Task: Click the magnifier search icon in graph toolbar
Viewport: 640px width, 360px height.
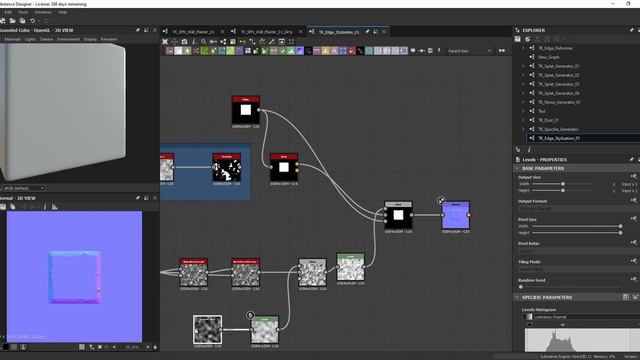Action: pos(203,42)
